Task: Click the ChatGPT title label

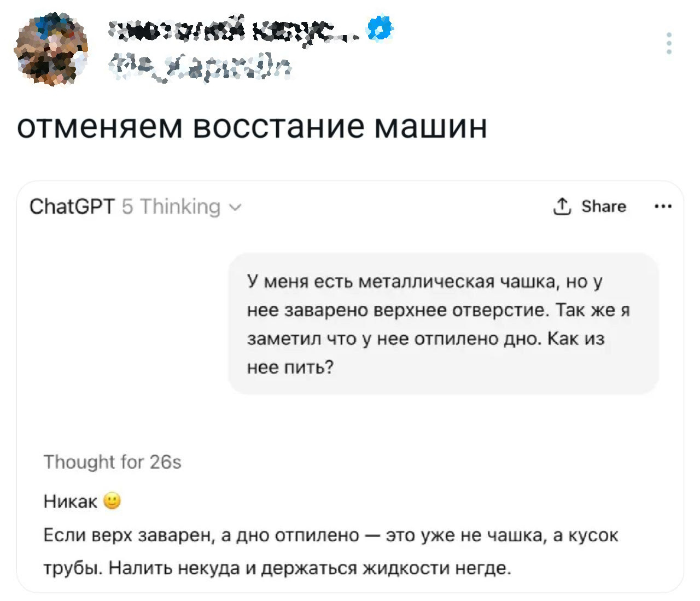Action: [x=72, y=207]
